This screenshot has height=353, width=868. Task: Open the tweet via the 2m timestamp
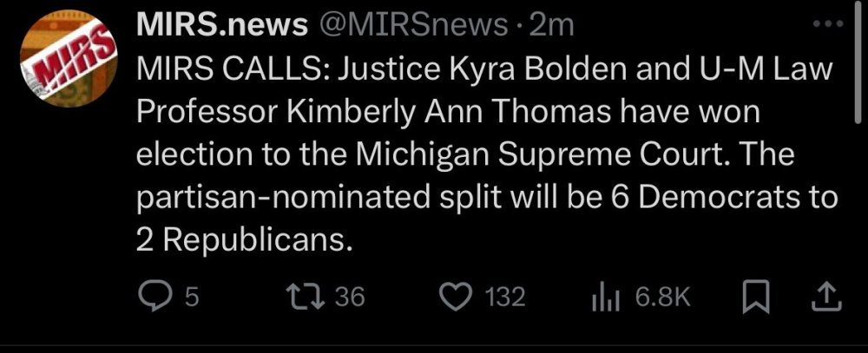[x=551, y=27]
